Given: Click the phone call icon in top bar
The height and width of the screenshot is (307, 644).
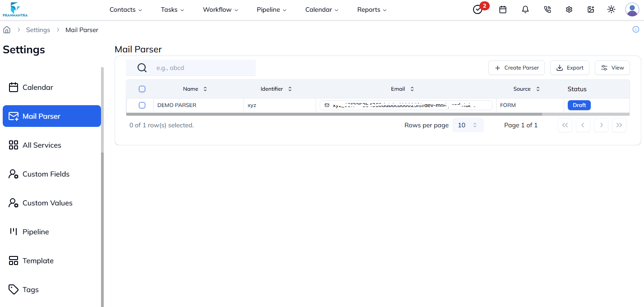Looking at the screenshot, I should [x=547, y=9].
